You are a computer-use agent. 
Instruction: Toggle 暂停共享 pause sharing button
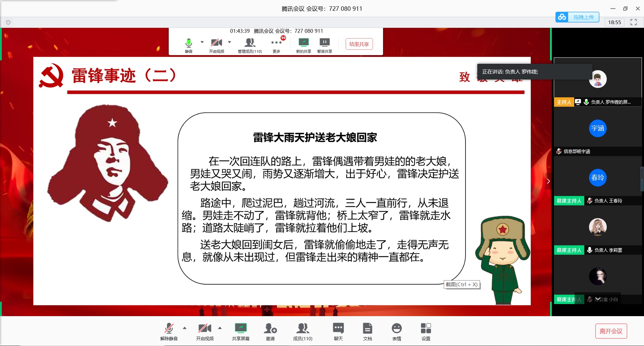(324, 43)
